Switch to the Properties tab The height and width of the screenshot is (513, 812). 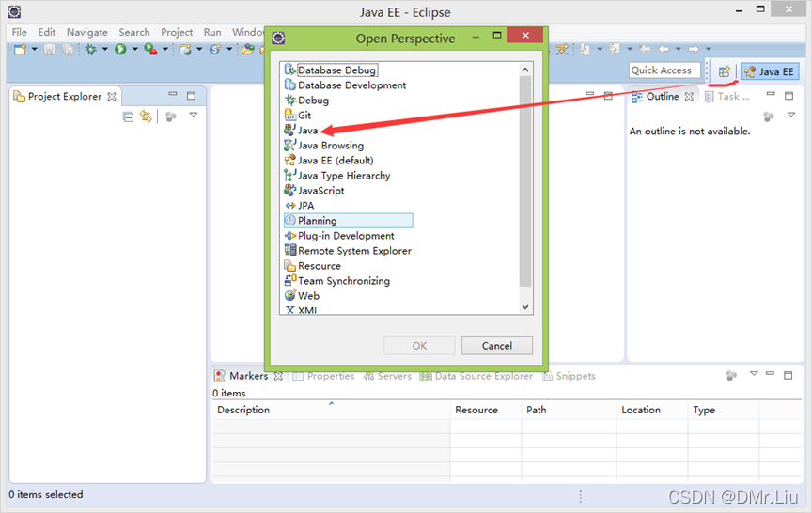click(x=323, y=376)
